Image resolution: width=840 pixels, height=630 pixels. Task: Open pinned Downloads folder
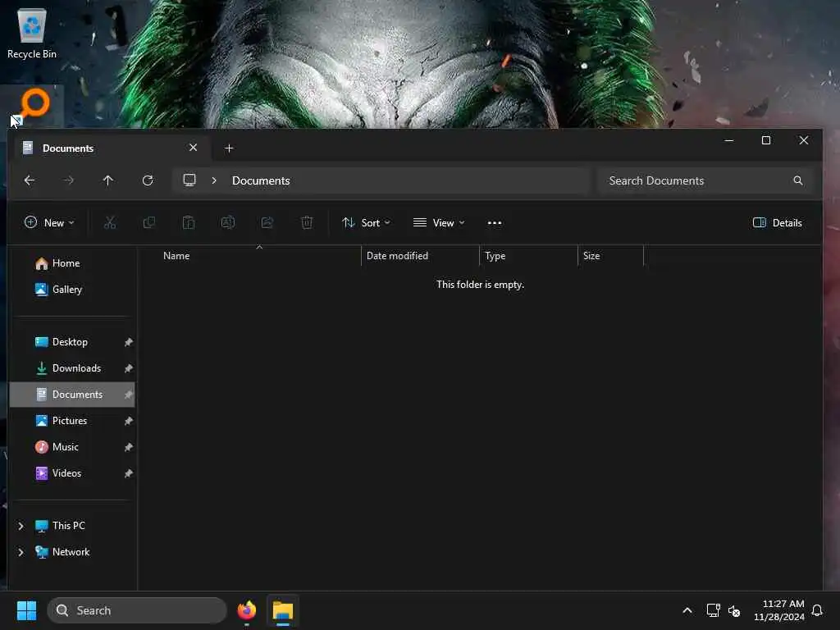72,368
